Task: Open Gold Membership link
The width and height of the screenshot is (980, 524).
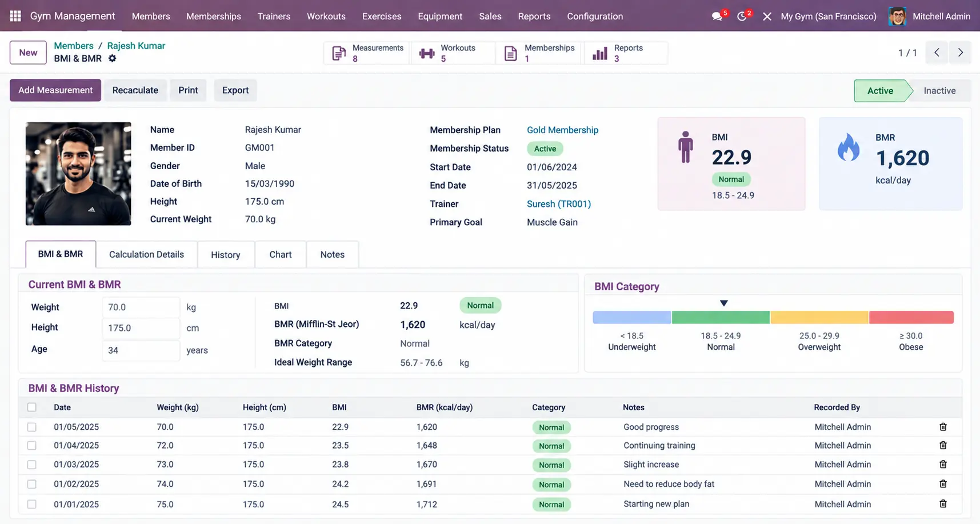Action: 562,130
